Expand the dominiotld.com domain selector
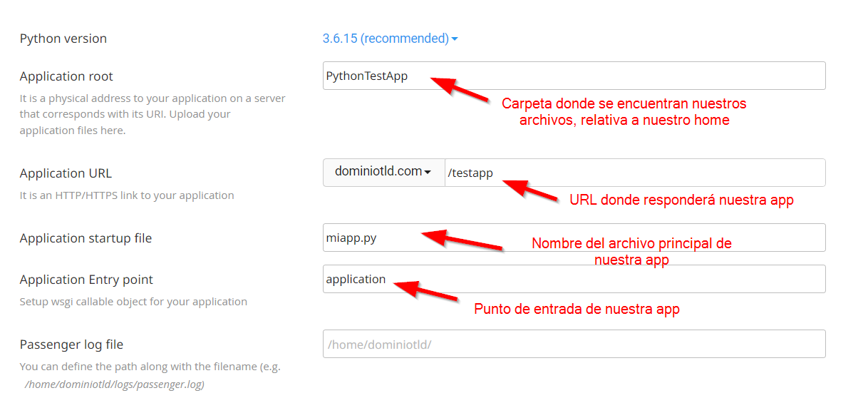The width and height of the screenshot is (868, 403). tap(383, 172)
